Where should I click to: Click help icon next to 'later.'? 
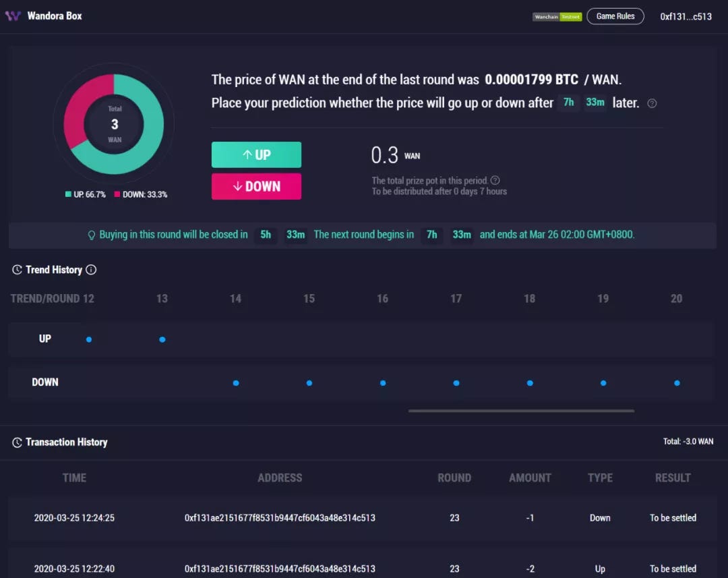[x=652, y=103]
